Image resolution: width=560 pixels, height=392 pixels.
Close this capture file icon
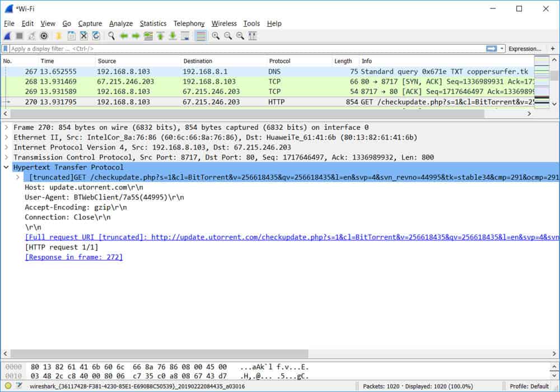[83, 36]
